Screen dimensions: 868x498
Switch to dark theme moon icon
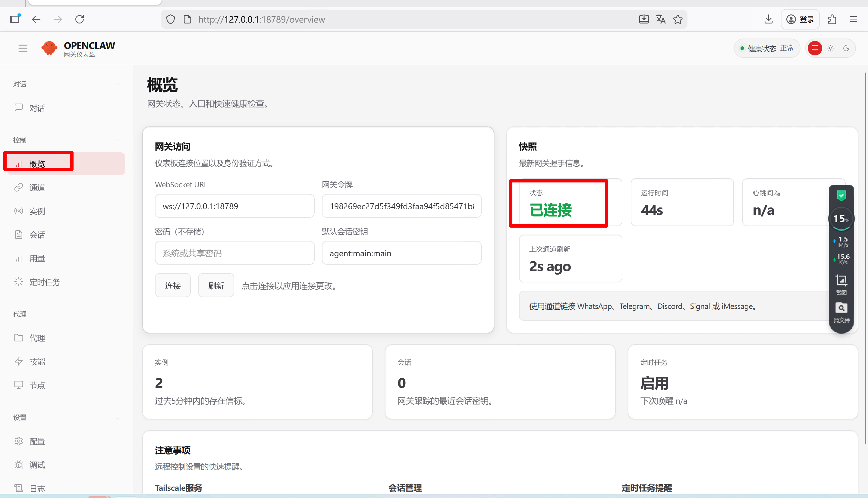coord(846,48)
